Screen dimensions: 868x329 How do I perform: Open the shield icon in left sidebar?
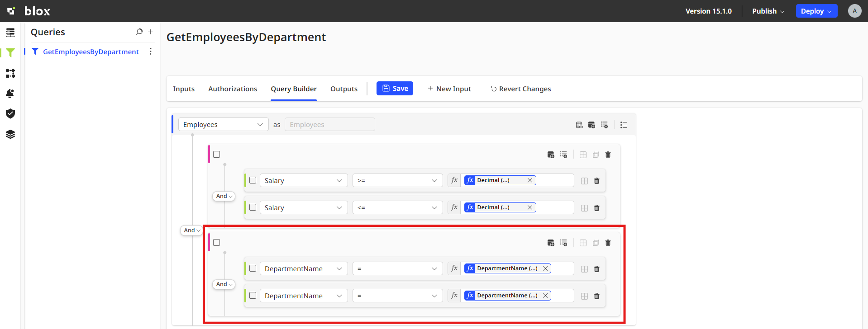(10, 113)
